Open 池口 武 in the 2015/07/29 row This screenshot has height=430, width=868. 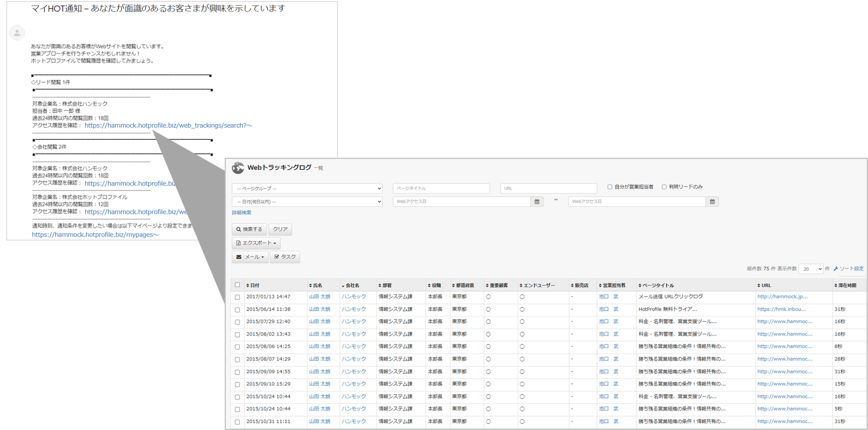pyautogui.click(x=609, y=322)
